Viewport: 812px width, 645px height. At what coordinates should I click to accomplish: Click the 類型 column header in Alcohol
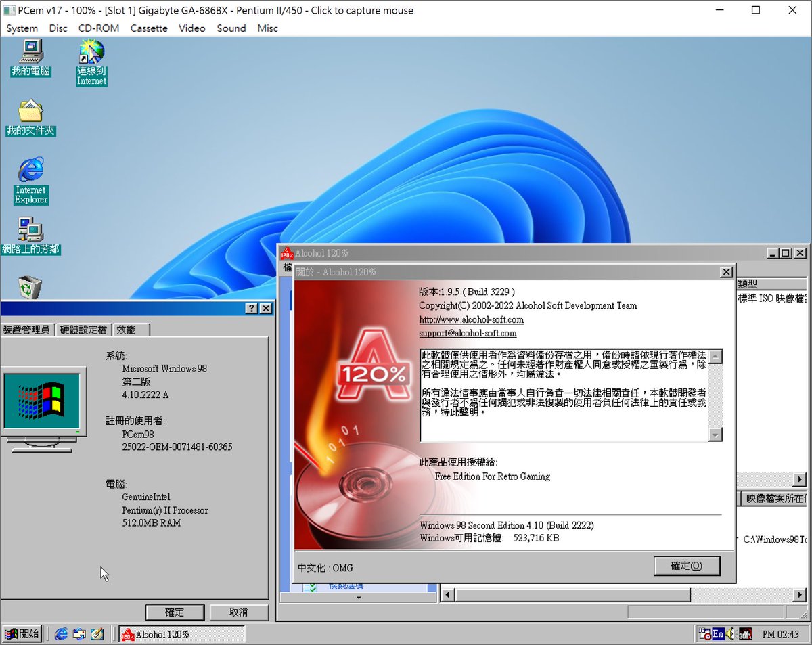(771, 284)
